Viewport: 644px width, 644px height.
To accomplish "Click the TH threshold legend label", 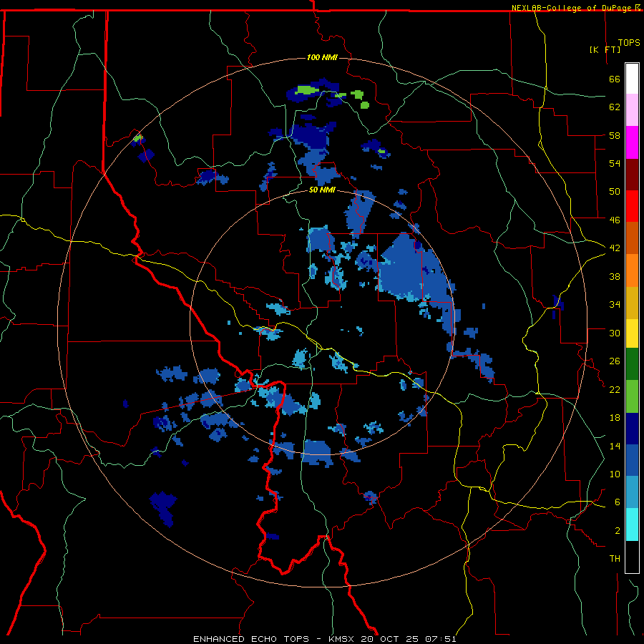I will (x=615, y=559).
